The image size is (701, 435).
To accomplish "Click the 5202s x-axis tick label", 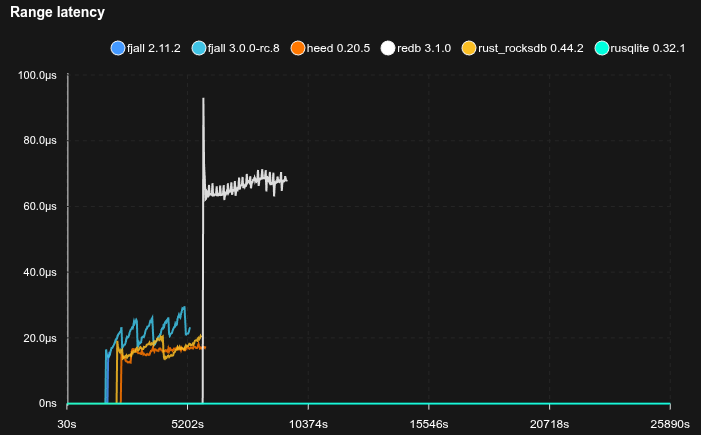I will click(x=188, y=424).
